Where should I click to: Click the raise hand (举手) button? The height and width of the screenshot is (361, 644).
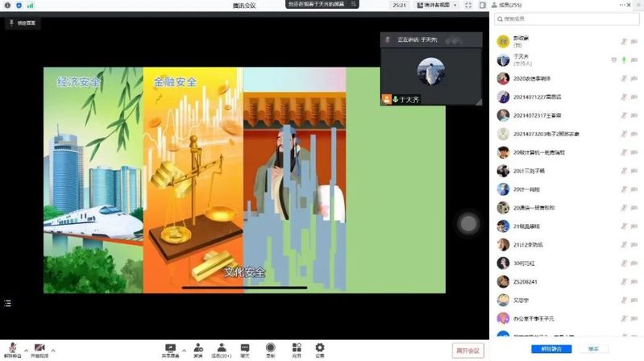593,349
